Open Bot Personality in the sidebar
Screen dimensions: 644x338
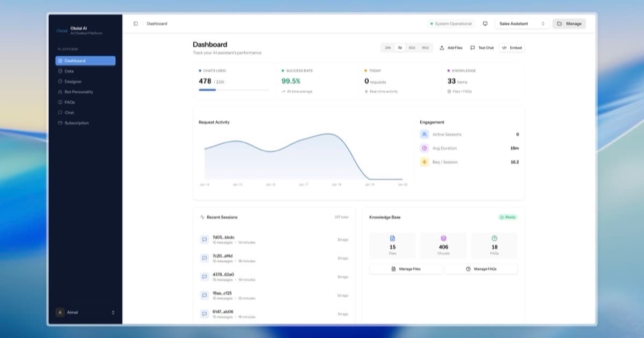85,92
